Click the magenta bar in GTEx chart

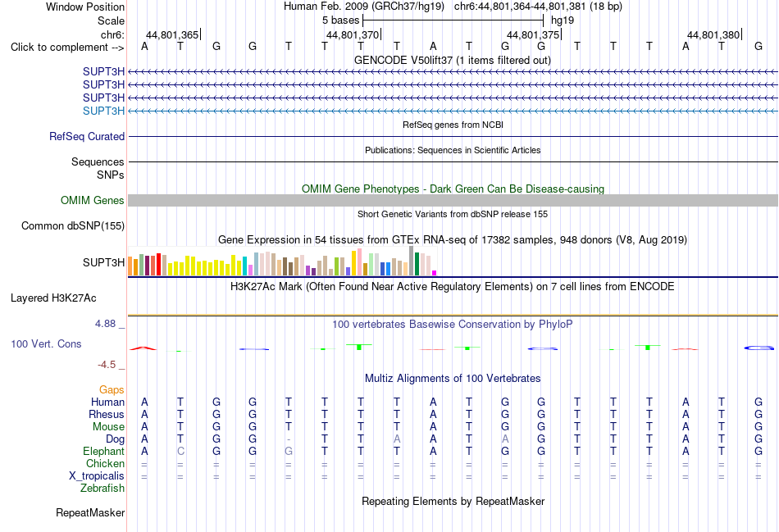coord(435,273)
